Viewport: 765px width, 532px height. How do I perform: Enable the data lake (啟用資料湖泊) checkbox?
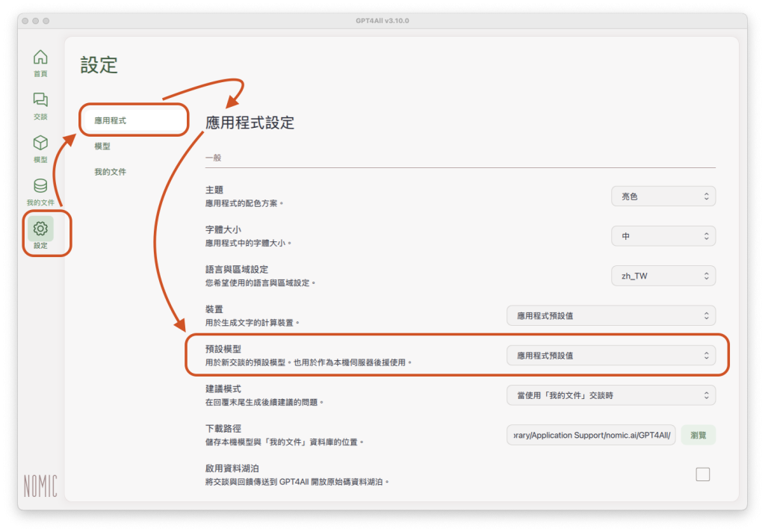(x=702, y=474)
